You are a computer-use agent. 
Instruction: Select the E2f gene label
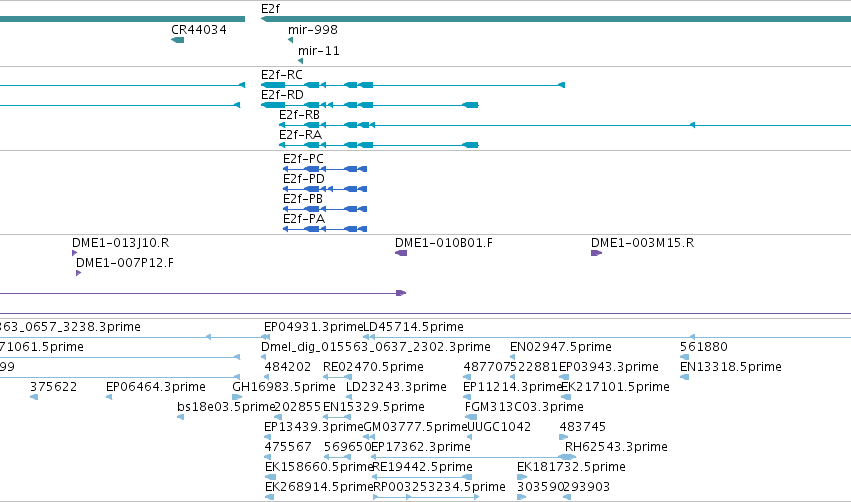click(270, 9)
